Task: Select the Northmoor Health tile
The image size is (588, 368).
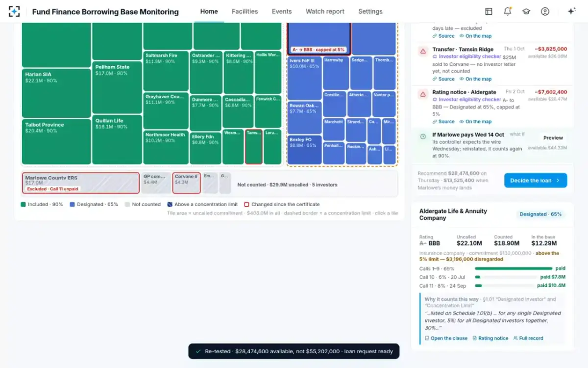Action: pos(166,147)
